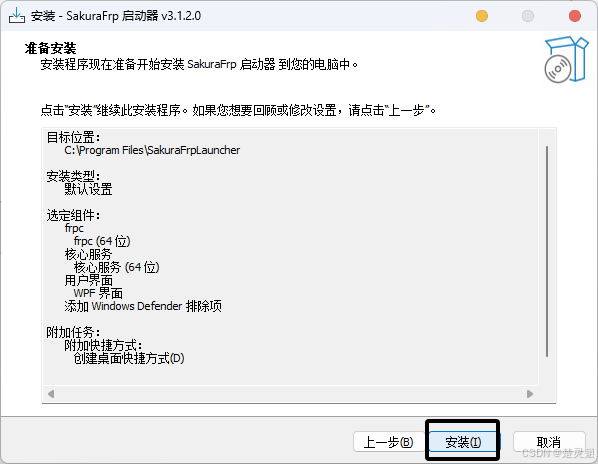
Task: Cancel setup with the 取消 button
Action: pyautogui.click(x=549, y=442)
